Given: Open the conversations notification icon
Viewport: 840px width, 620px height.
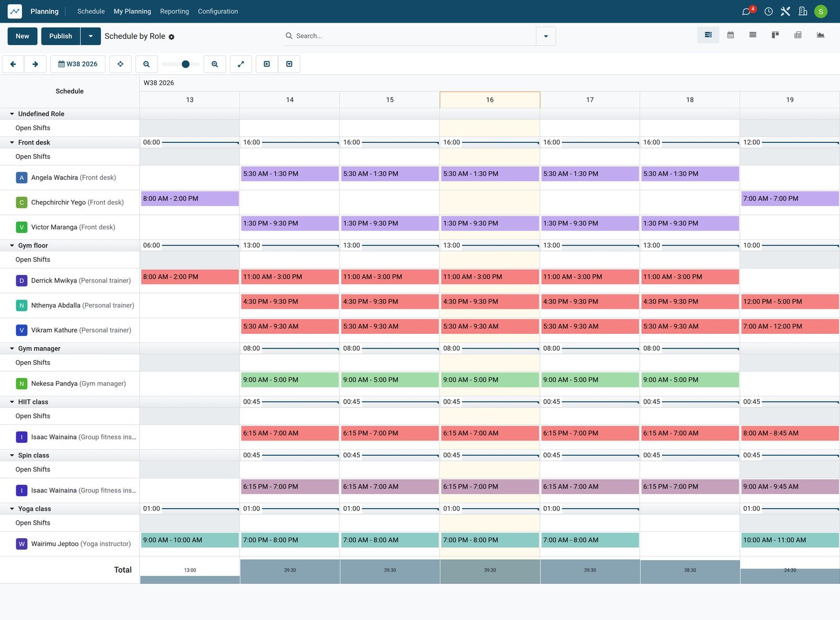Looking at the screenshot, I should point(746,12).
